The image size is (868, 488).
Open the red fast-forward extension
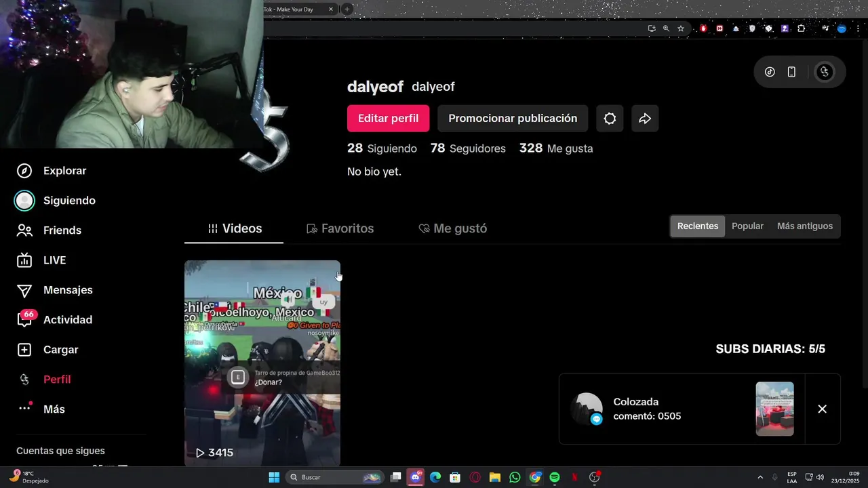coord(719,28)
